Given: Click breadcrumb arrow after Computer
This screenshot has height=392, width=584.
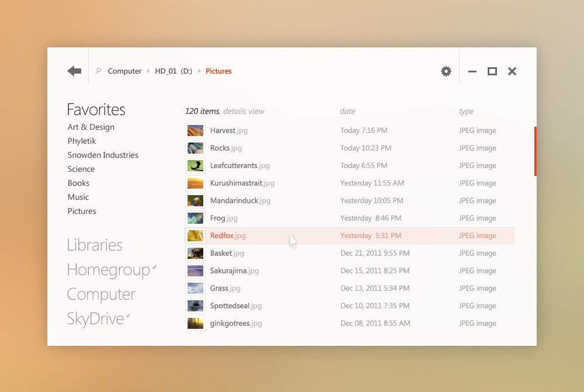Looking at the screenshot, I should pyautogui.click(x=148, y=71).
